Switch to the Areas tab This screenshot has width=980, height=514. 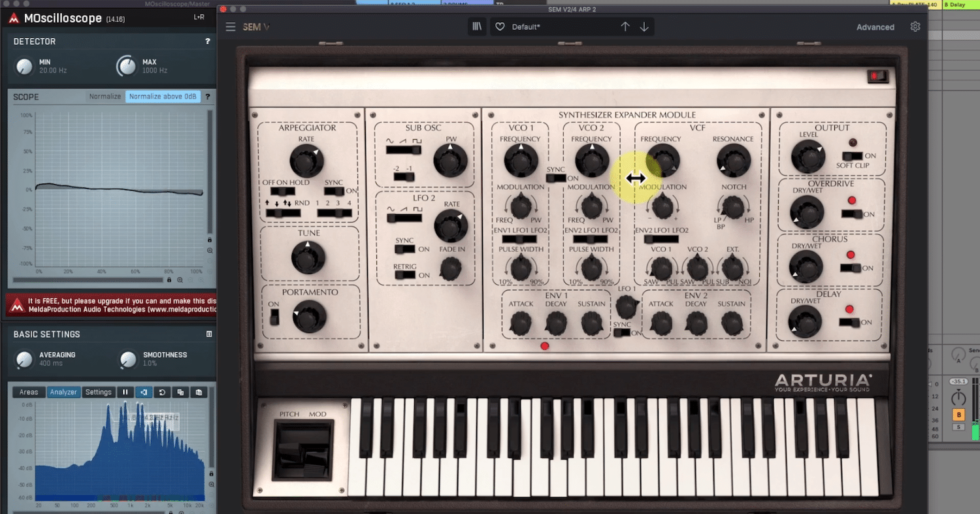click(x=29, y=393)
